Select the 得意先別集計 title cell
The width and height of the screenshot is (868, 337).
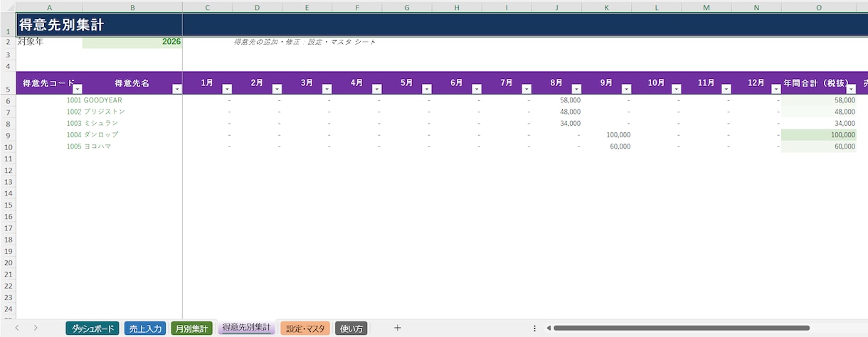[x=99, y=25]
